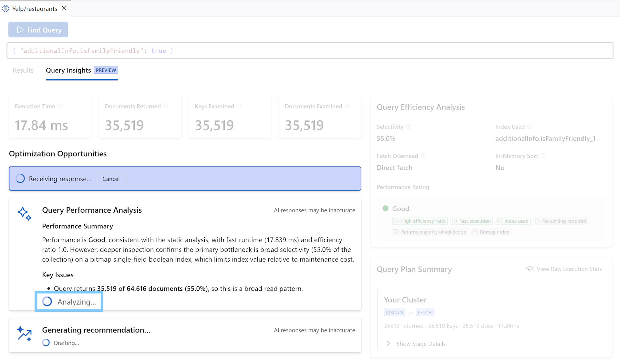Click into the query filter input field
The height and width of the screenshot is (364, 620).
pyautogui.click(x=310, y=51)
